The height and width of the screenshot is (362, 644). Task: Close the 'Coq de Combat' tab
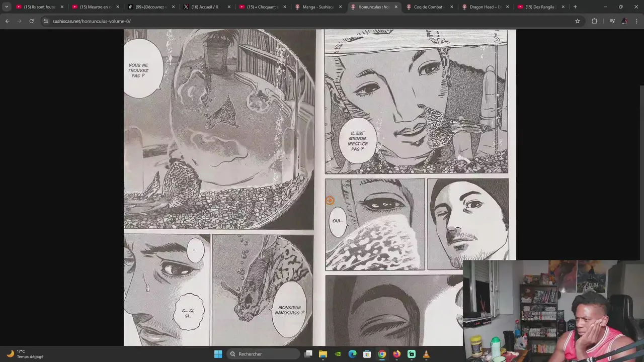452,7
